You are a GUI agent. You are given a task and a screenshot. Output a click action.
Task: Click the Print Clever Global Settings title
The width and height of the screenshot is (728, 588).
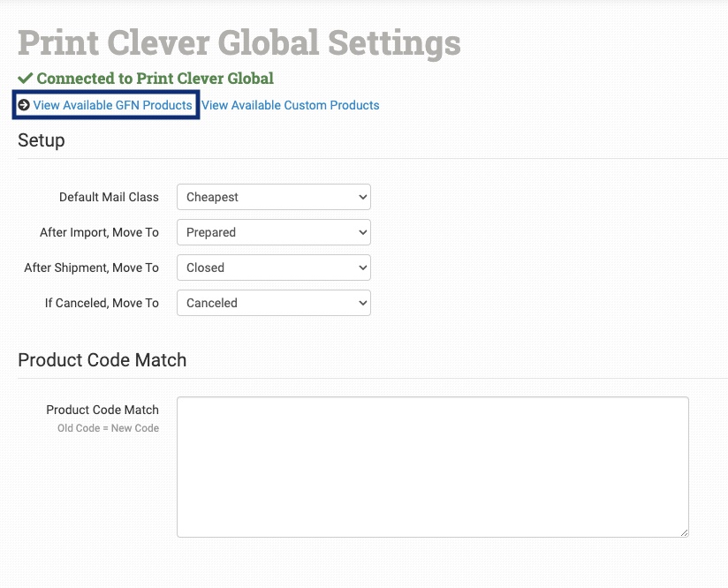click(x=239, y=42)
